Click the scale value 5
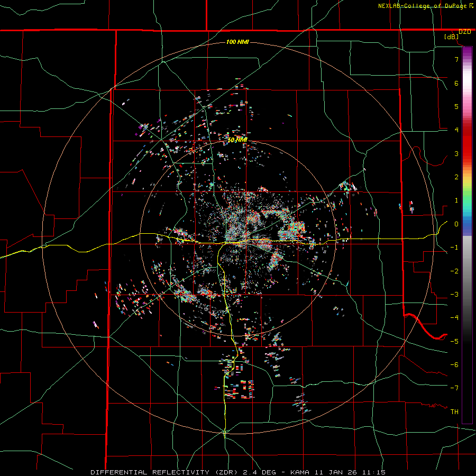476x476 pixels. [456, 106]
